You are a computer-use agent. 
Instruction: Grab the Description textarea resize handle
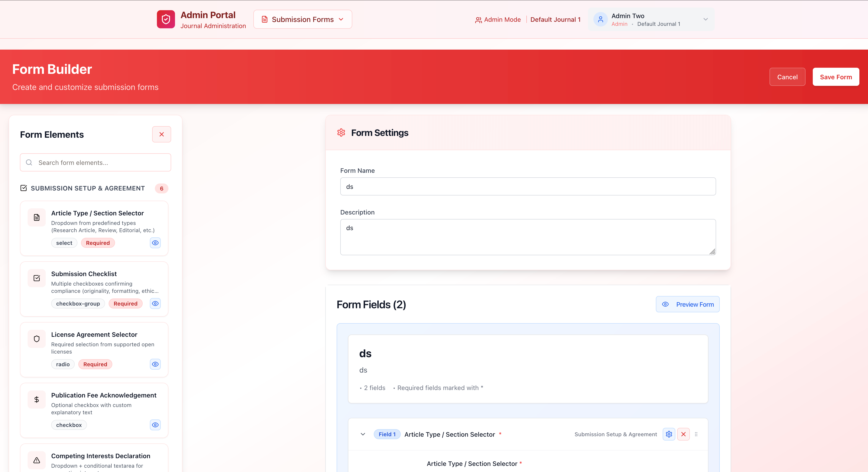point(712,251)
